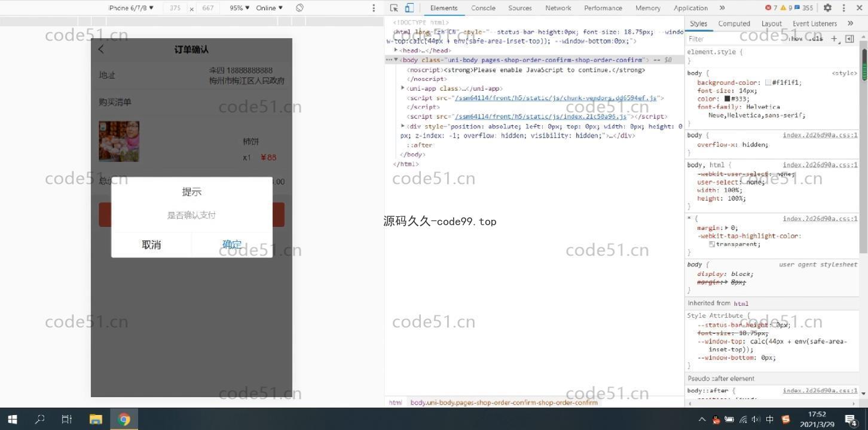The width and height of the screenshot is (868, 430).
Task: Switch to the Memory tab
Action: pos(648,8)
